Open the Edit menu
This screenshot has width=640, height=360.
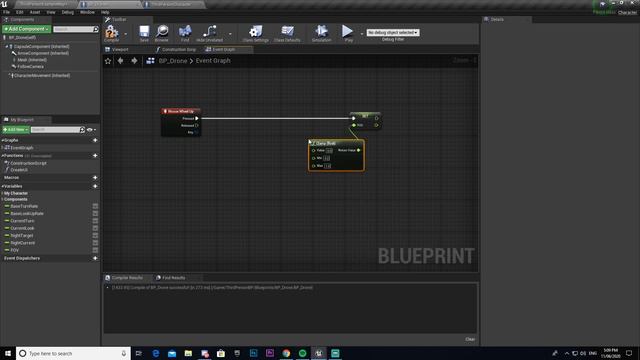(20, 12)
